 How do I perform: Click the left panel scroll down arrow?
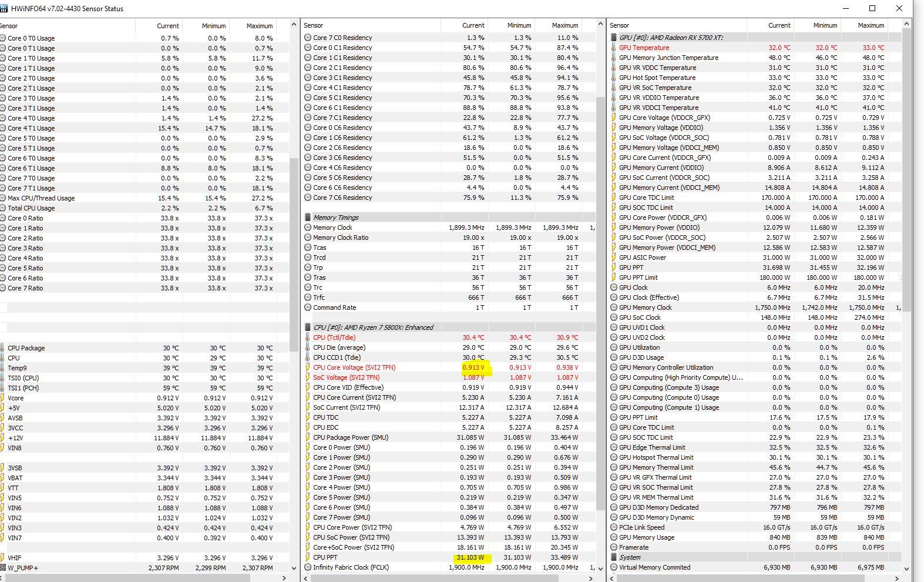click(x=294, y=568)
